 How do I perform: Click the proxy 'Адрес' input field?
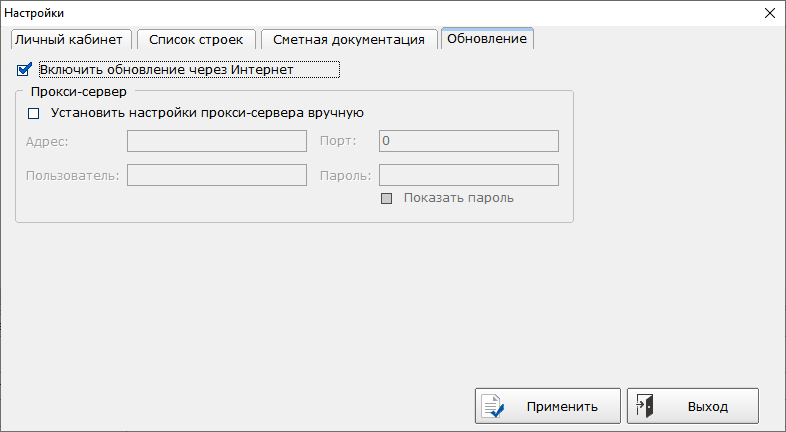pyautogui.click(x=216, y=141)
